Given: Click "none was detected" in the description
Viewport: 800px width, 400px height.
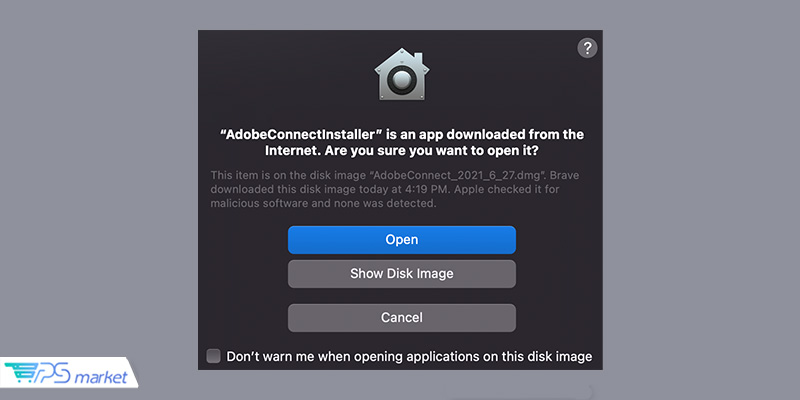Looking at the screenshot, I should (x=385, y=204).
